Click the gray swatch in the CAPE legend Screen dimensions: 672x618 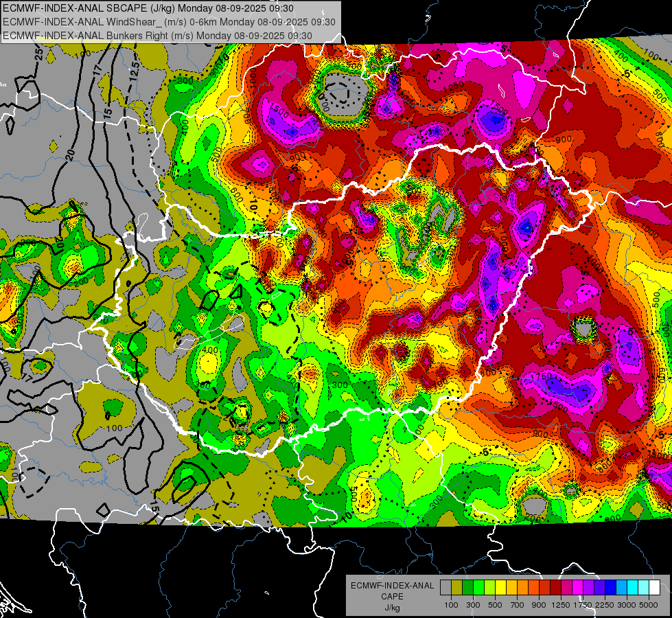tap(445, 588)
